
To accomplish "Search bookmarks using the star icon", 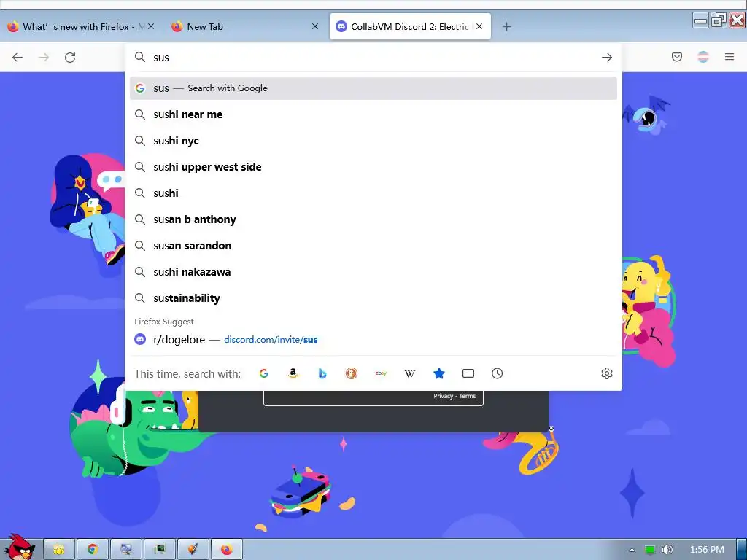I will tap(438, 373).
